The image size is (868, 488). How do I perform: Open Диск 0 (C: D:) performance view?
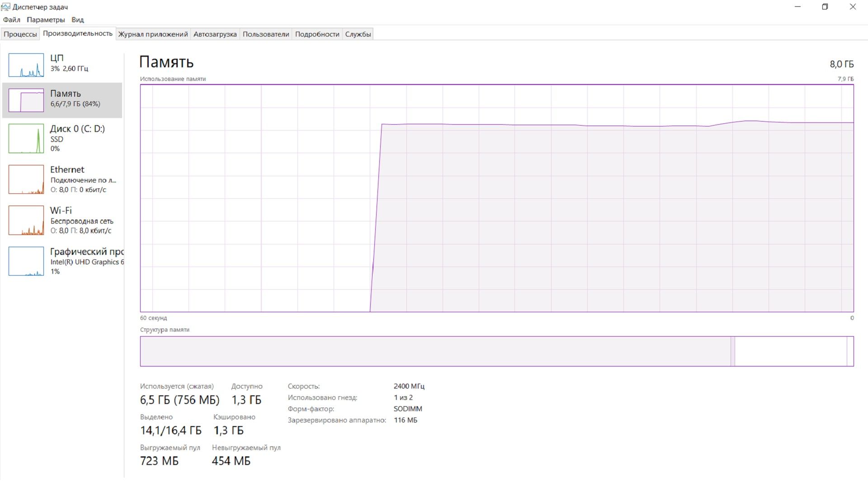pyautogui.click(x=77, y=129)
